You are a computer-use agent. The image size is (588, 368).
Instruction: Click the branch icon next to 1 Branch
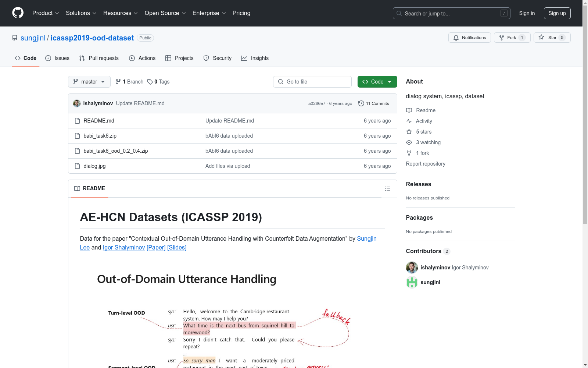point(118,82)
